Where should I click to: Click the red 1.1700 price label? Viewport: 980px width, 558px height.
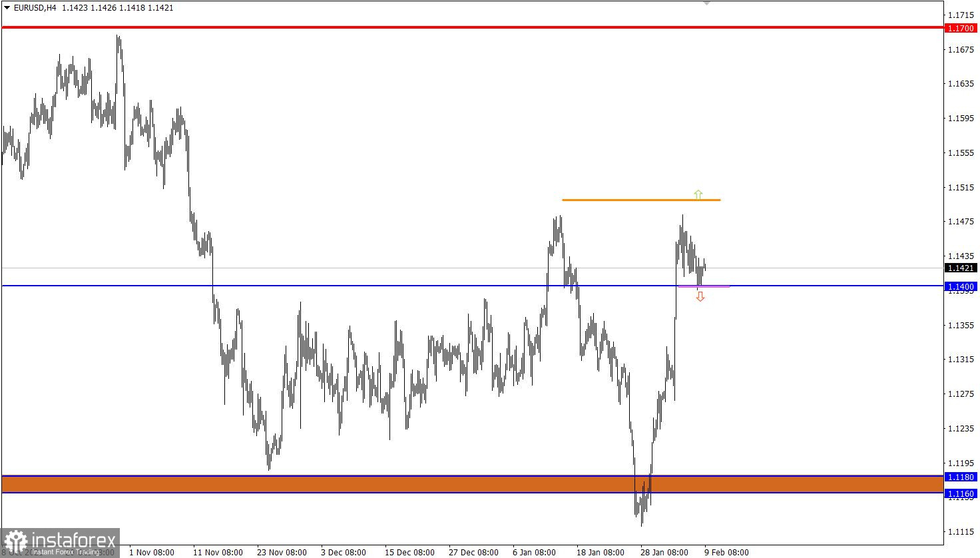[x=961, y=28]
